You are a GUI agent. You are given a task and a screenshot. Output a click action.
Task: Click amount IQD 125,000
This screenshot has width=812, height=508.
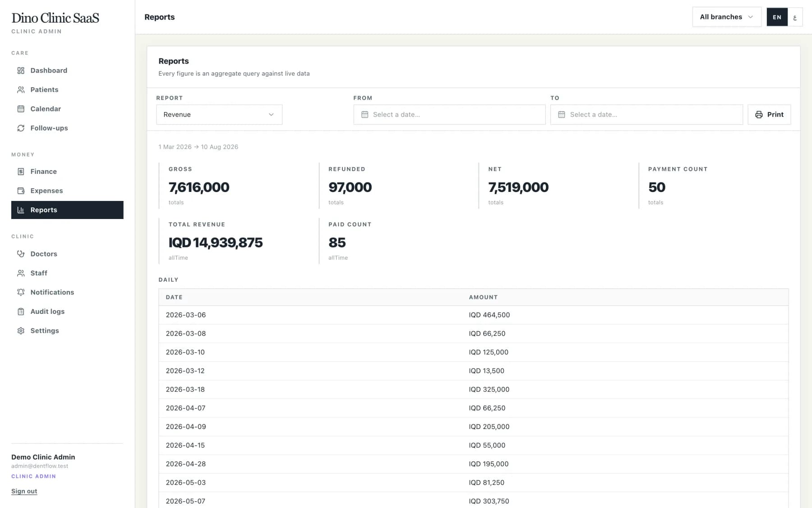489,352
